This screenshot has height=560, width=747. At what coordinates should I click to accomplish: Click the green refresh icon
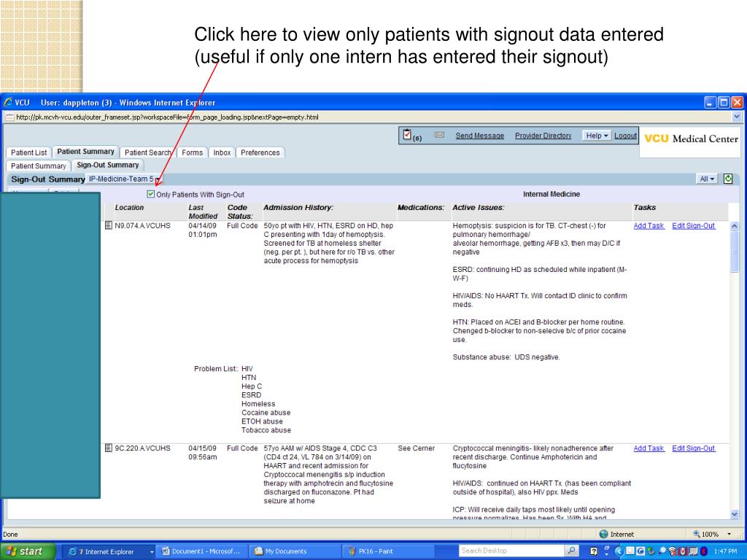[x=728, y=179]
